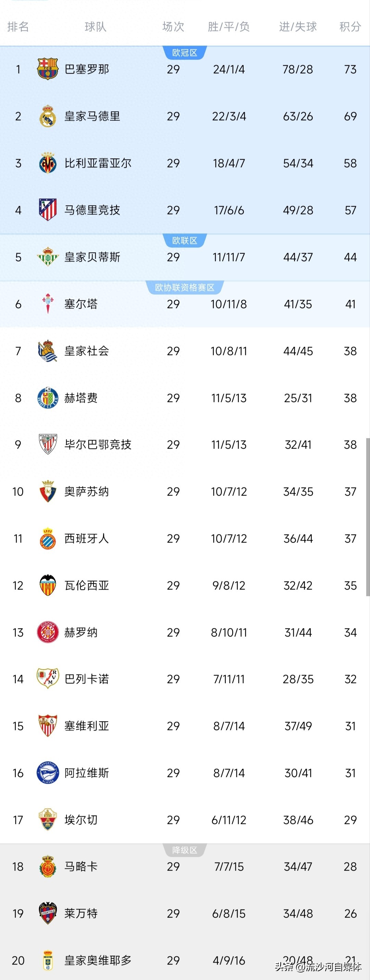Image resolution: width=370 pixels, height=980 pixels.
Task: Click the 欧冠区 zone label
Action: (x=185, y=53)
